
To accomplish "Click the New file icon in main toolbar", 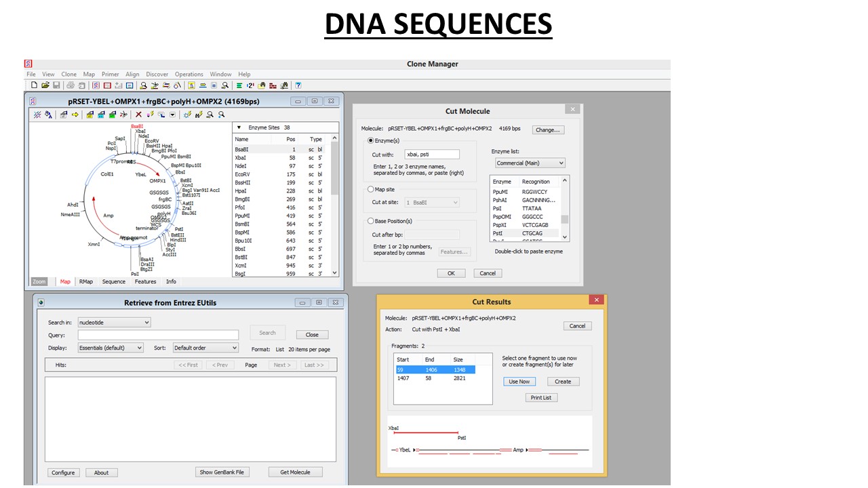I will click(34, 85).
